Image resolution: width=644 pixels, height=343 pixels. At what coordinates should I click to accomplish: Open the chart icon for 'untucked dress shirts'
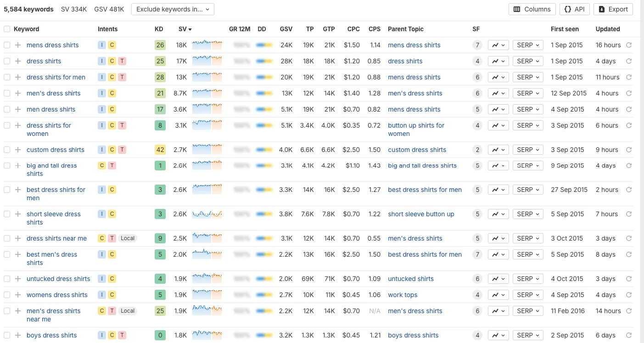click(498, 279)
